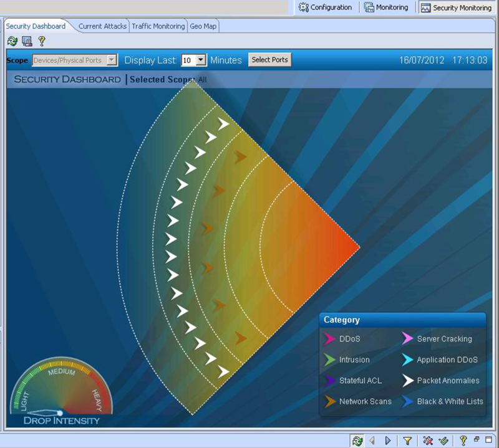Click the refresh icon under Security Dashboard tab
Image resolution: width=499 pixels, height=448 pixels.
click(x=12, y=41)
